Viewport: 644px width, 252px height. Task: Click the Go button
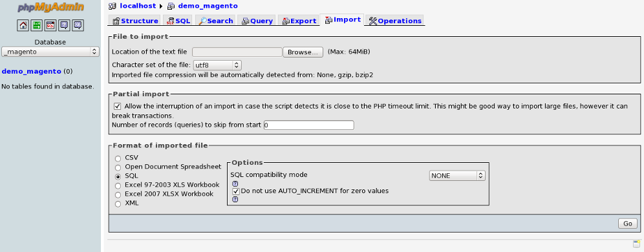coord(628,224)
